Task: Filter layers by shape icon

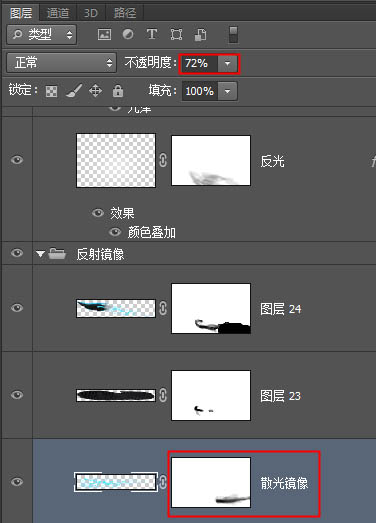Action: tap(176, 34)
